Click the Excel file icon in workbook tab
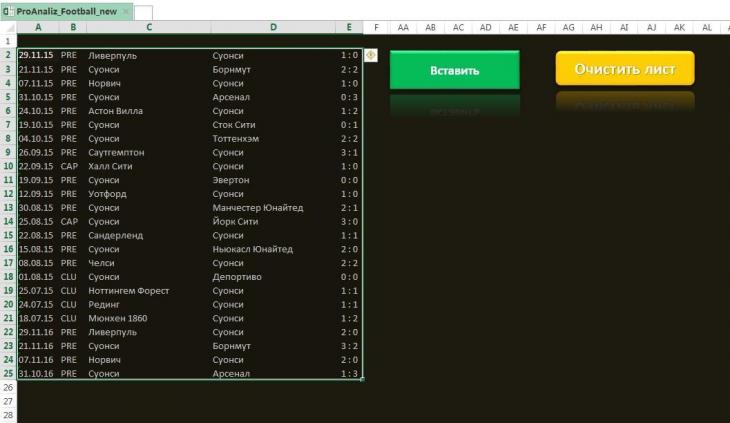This screenshot has height=423, width=730. coord(7,12)
